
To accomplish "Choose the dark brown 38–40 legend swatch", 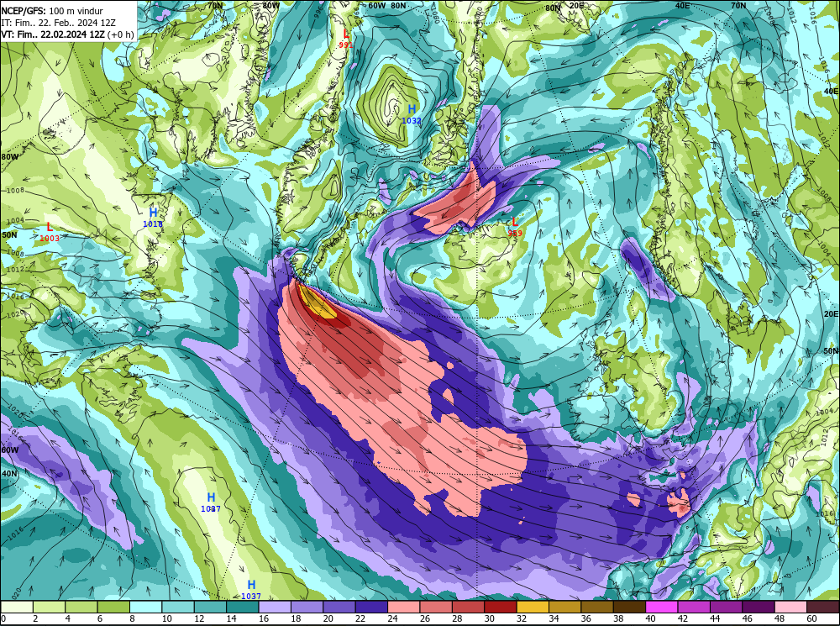I will (x=629, y=607).
